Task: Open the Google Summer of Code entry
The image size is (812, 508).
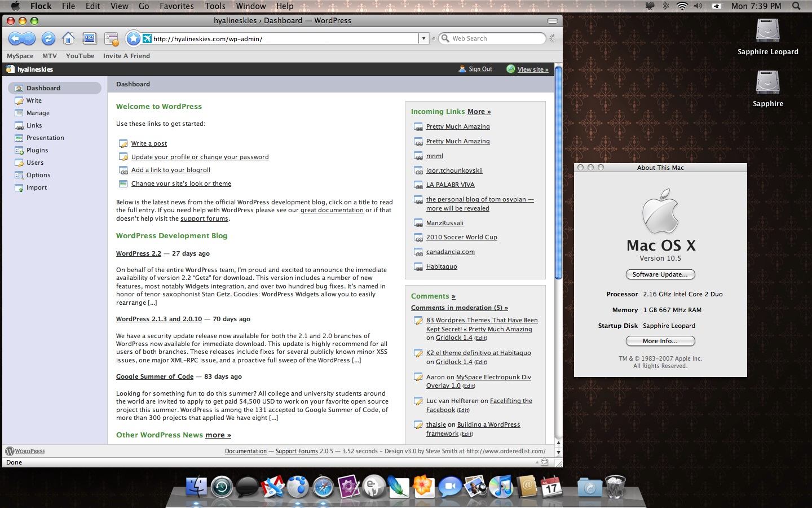Action: (x=155, y=376)
